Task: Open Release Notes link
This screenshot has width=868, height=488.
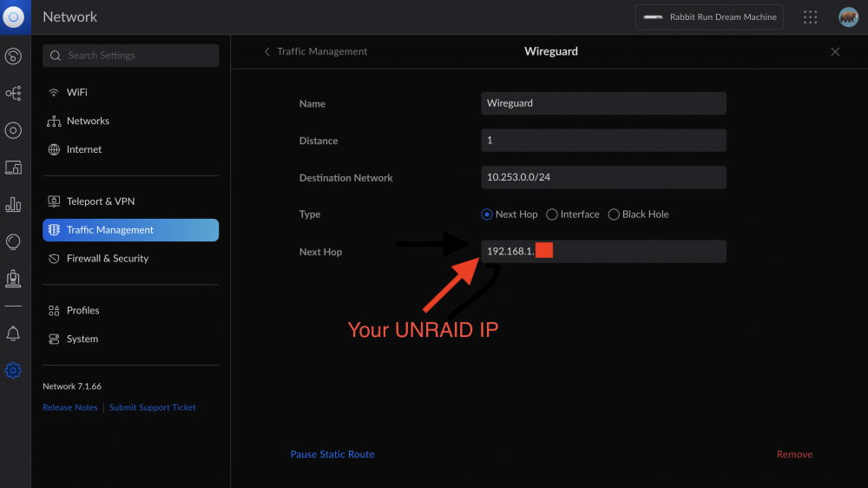Action: coord(70,407)
